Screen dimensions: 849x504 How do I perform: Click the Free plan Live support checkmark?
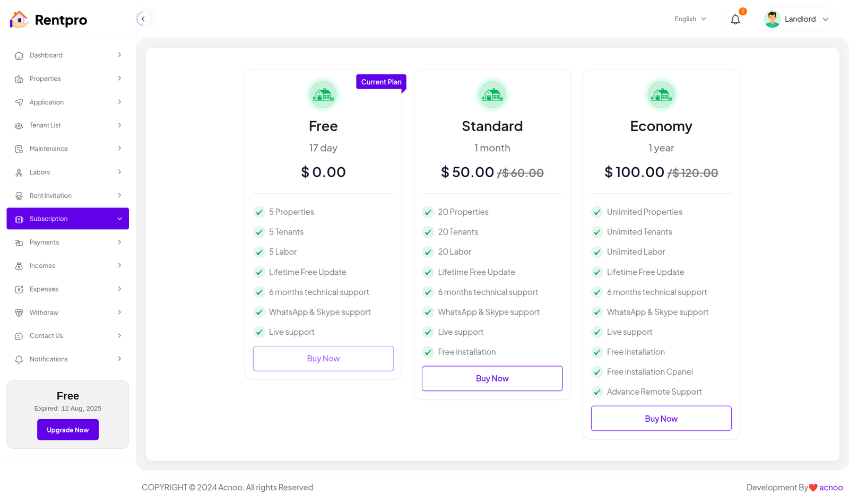coord(259,332)
